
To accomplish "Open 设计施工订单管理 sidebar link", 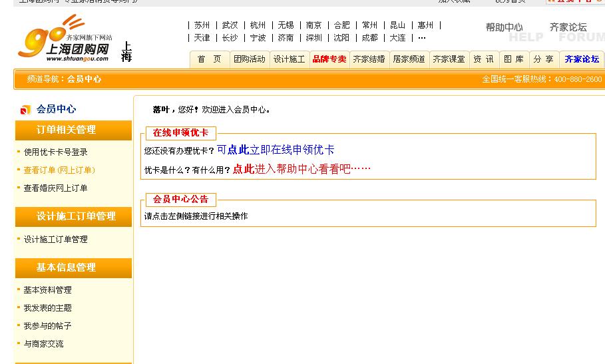I will pos(55,240).
